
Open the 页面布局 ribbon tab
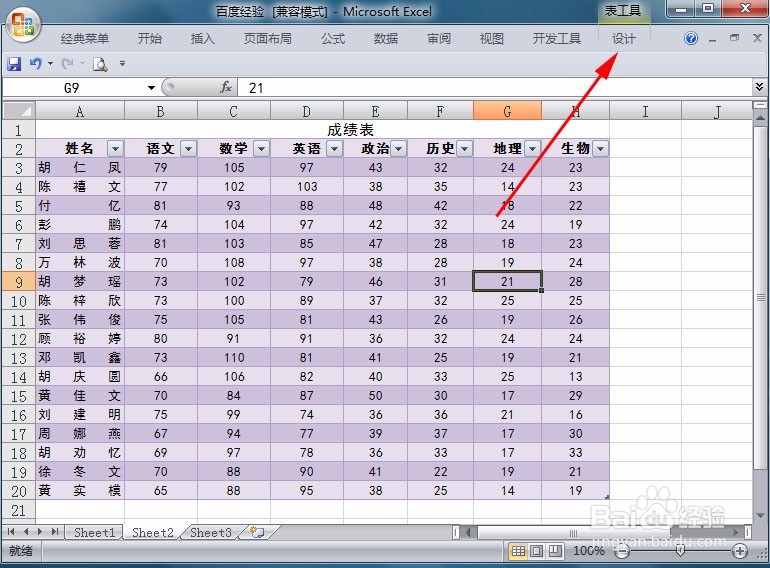[268, 38]
